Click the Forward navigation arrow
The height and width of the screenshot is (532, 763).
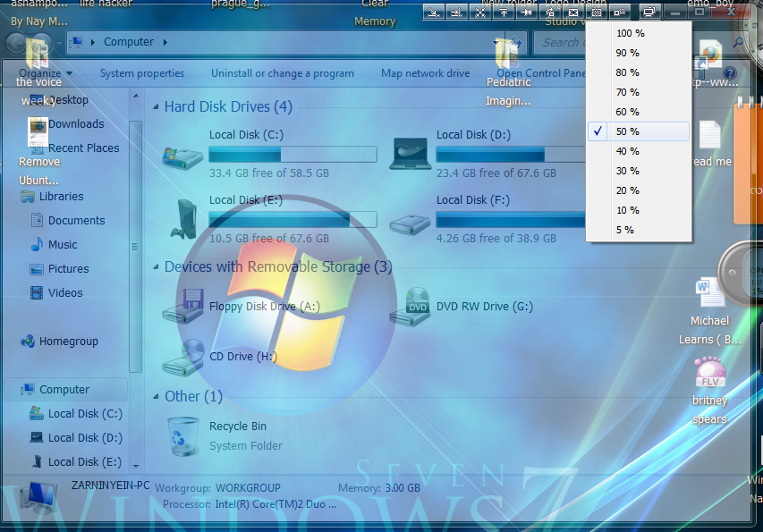(42, 43)
